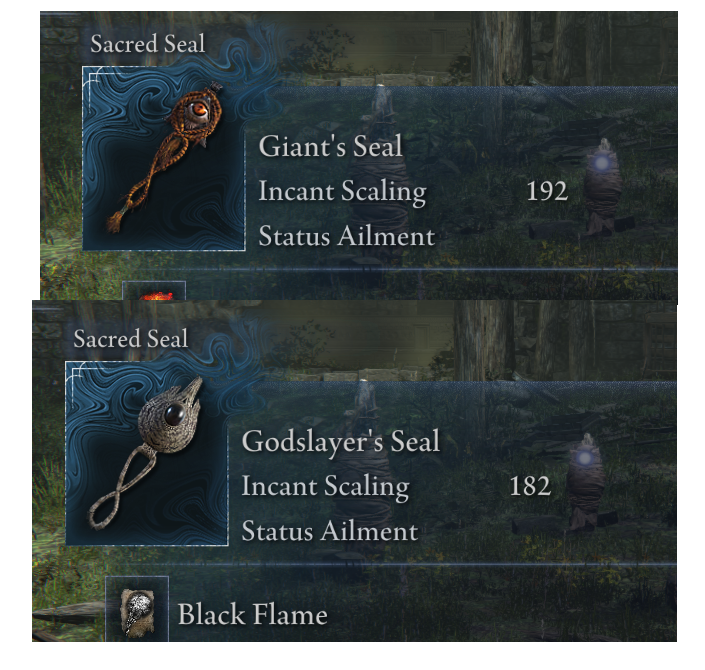Click the lower Sacred Seal category header
This screenshot has height=670, width=705.
(130, 339)
